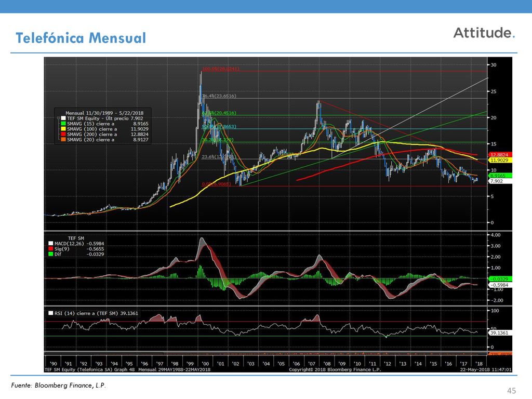Click the '00 year label on the time axis
The image size is (532, 399).
pos(205,363)
